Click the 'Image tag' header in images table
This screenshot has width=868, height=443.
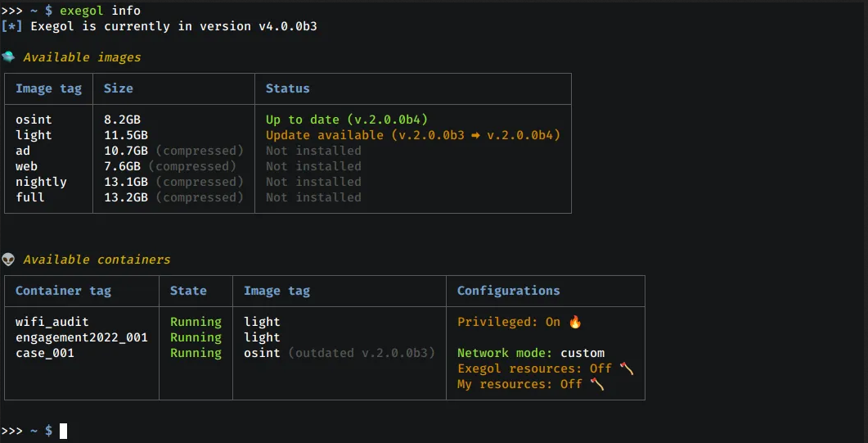point(49,88)
